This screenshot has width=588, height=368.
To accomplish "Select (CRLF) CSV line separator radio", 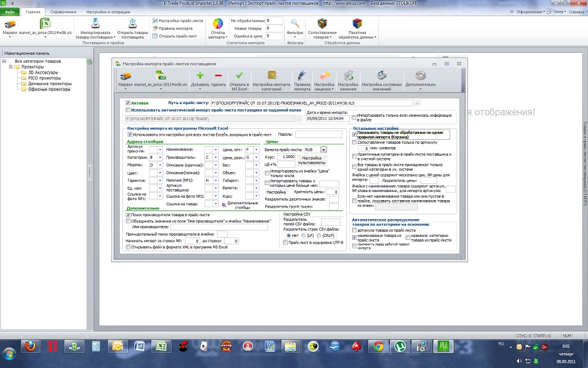I will [x=319, y=235].
